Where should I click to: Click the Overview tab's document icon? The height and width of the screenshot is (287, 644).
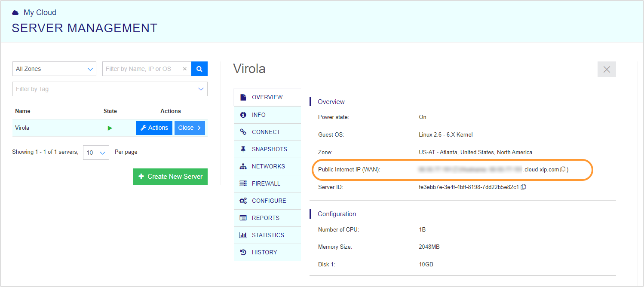point(243,97)
